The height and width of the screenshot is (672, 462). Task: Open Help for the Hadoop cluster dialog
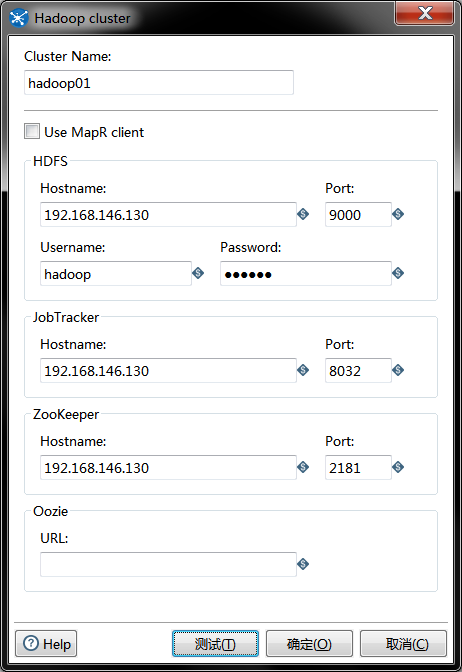46,643
